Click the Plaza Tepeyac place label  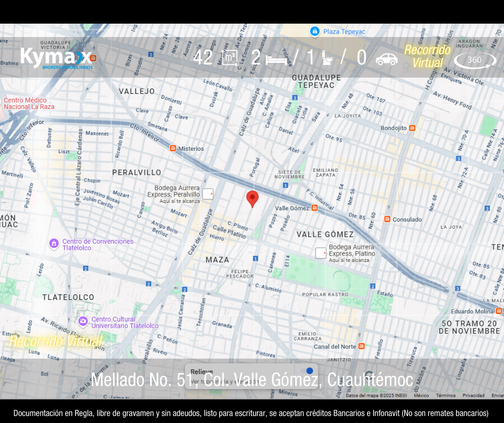tap(344, 32)
